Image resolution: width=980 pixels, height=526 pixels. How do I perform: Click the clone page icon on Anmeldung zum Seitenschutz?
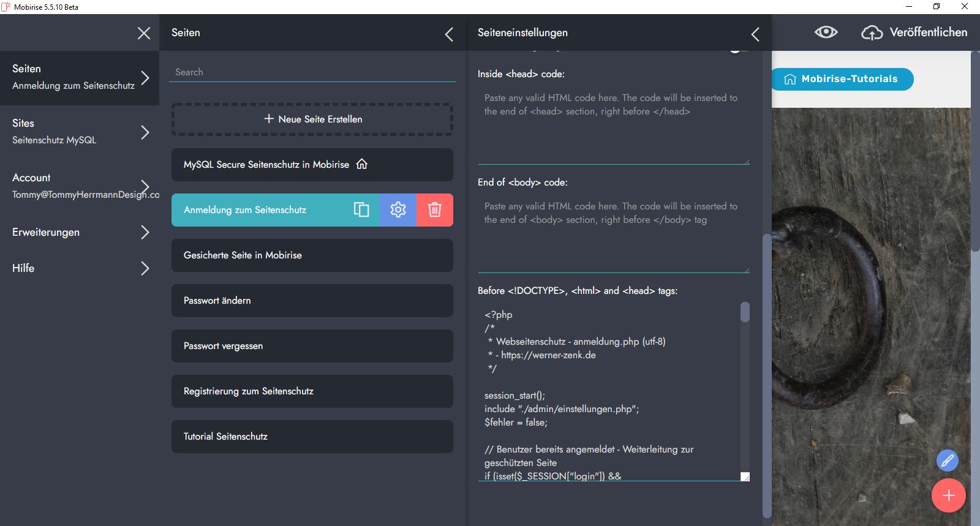(361, 210)
